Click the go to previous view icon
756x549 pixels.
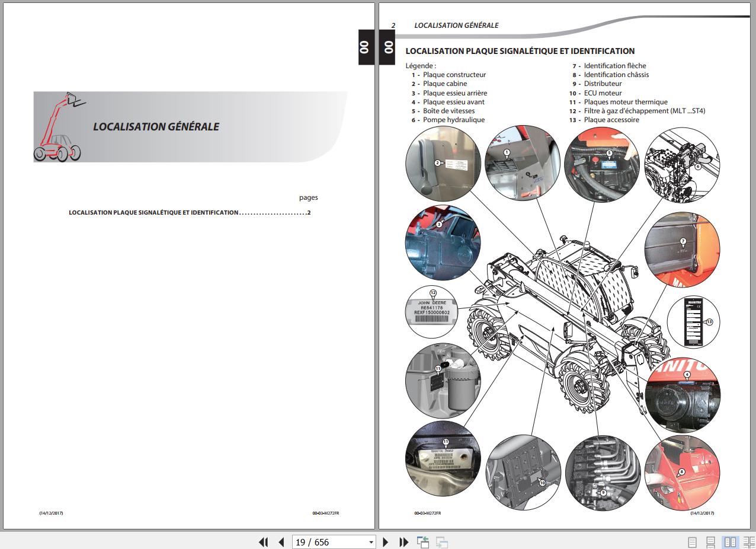tap(423, 542)
